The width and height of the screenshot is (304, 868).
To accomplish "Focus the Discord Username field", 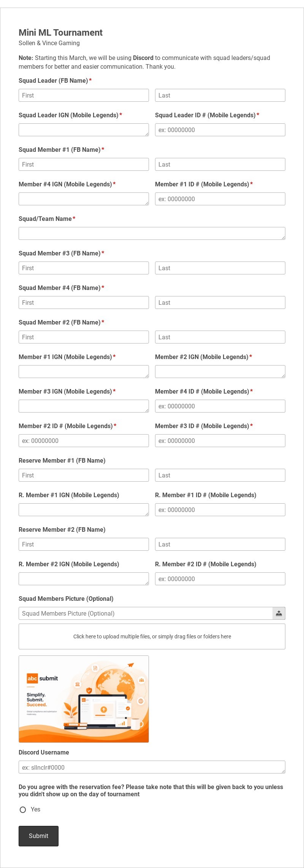I will coord(152,767).
